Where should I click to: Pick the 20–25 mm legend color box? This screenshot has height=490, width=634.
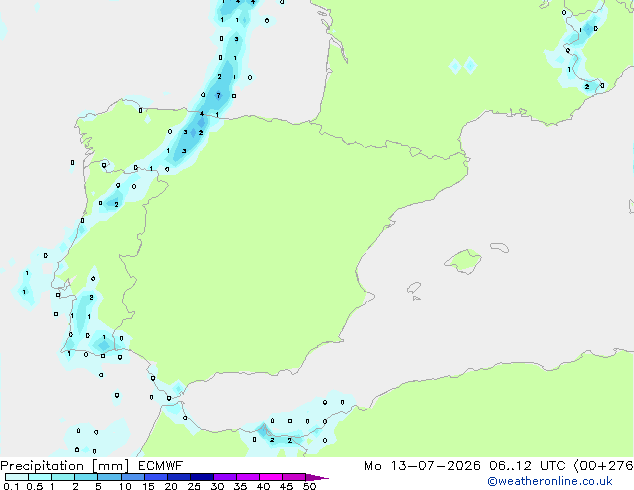click(x=178, y=477)
